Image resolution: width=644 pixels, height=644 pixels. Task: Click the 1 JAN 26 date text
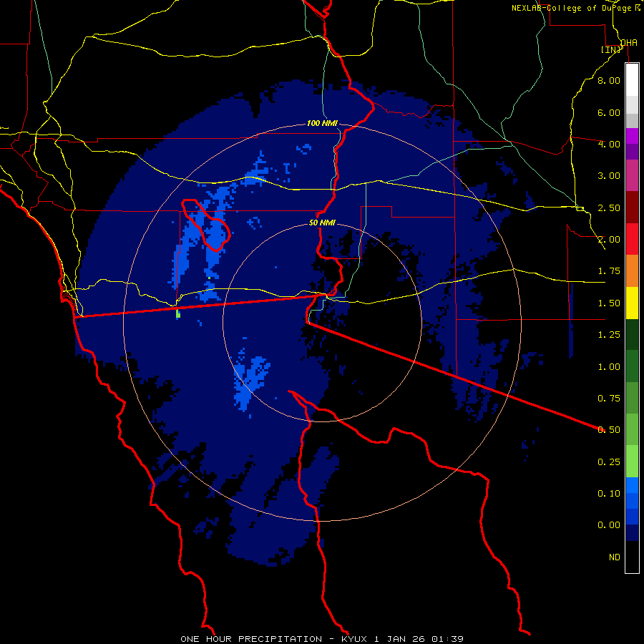pyautogui.click(x=399, y=639)
